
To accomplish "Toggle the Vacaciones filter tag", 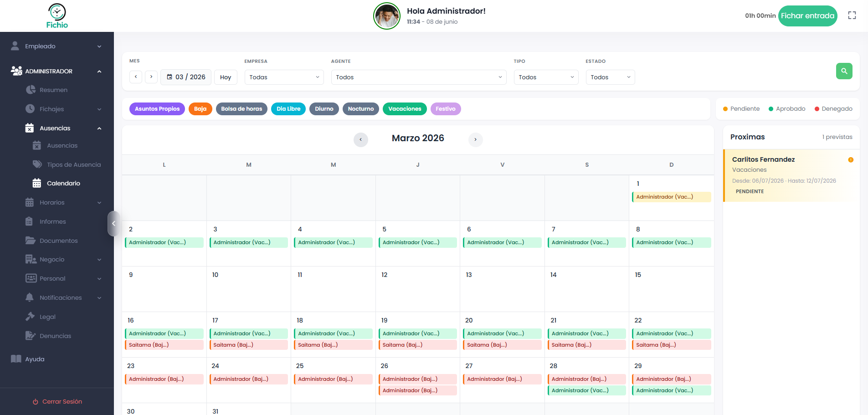I will [405, 109].
